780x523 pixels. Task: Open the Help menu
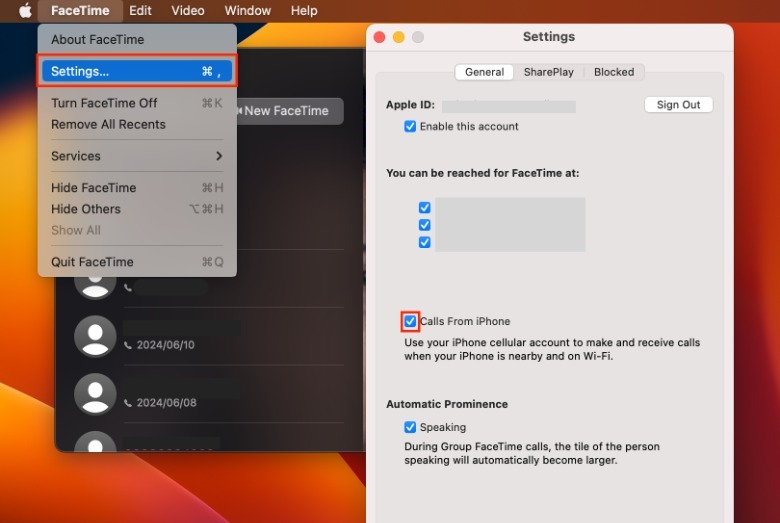(x=304, y=10)
